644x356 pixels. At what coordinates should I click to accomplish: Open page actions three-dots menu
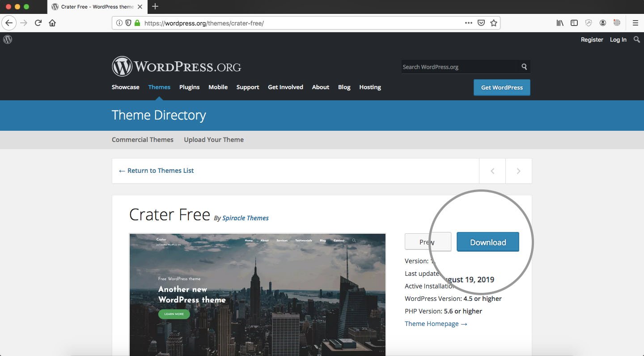click(x=469, y=23)
